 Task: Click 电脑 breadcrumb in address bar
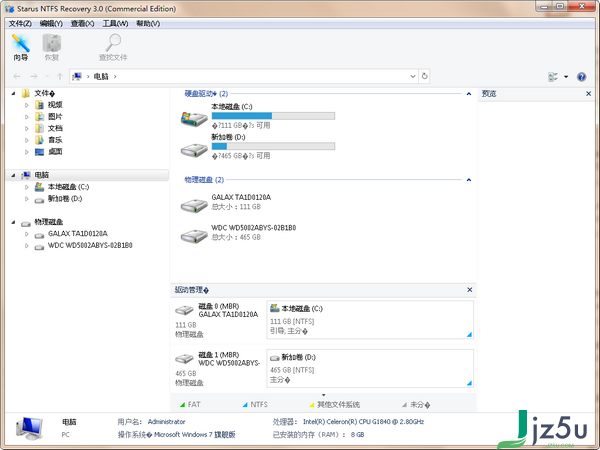pos(101,77)
